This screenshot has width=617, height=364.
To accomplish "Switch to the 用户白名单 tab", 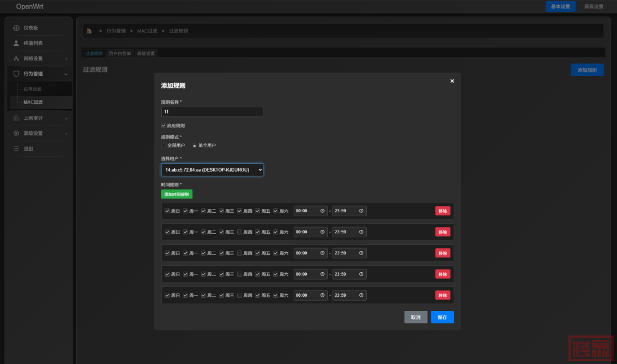I will 120,53.
